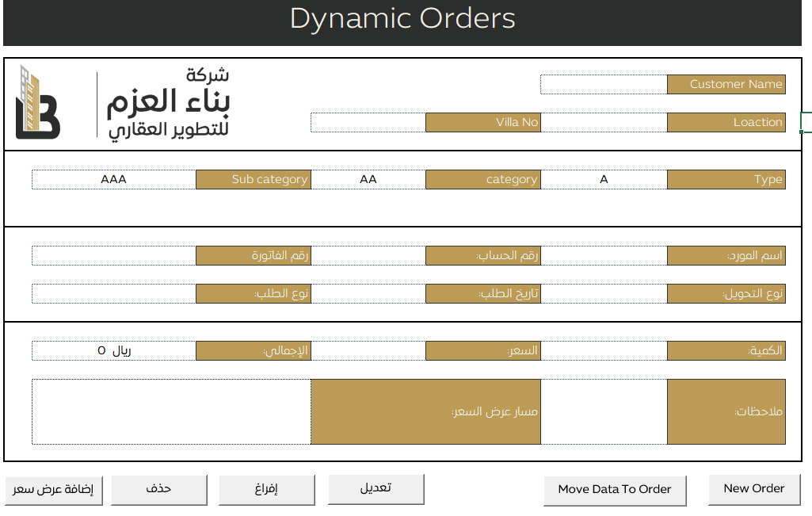Click the الإجمالي label
The height and width of the screenshot is (516, 812).
coord(254,350)
